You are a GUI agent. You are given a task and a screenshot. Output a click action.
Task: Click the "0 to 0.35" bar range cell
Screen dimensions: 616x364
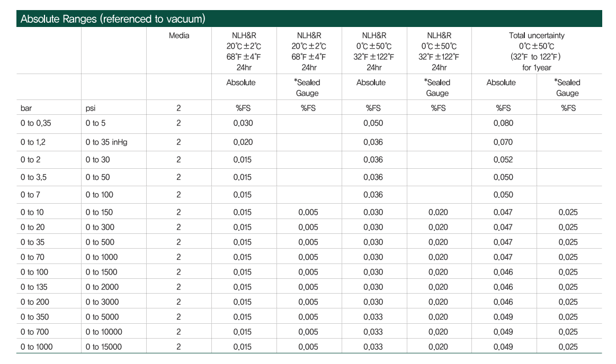35,123
